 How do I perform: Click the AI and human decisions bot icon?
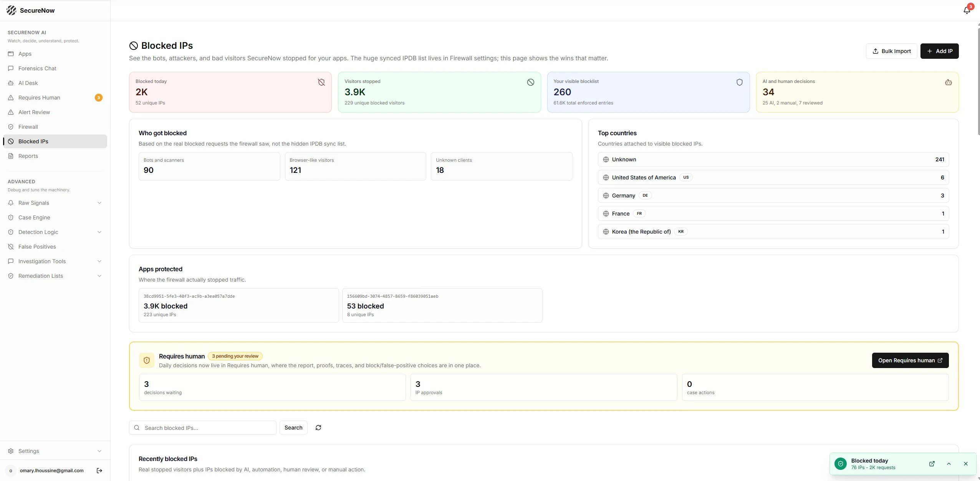pos(948,82)
